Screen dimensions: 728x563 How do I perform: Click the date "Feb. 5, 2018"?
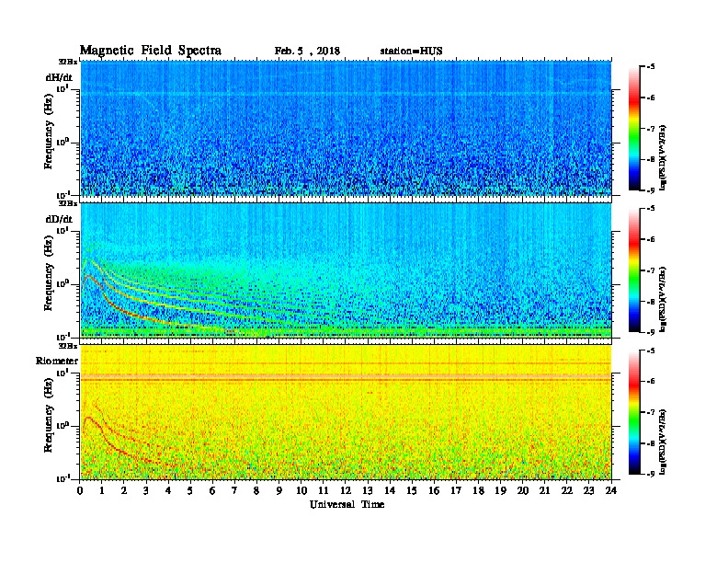click(307, 52)
